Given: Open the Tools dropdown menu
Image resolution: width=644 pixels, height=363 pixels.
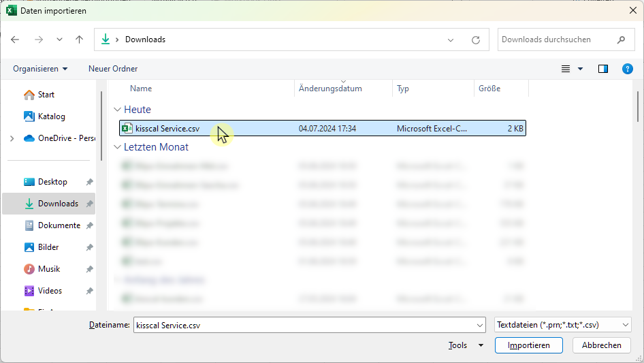Looking at the screenshot, I should pyautogui.click(x=466, y=345).
